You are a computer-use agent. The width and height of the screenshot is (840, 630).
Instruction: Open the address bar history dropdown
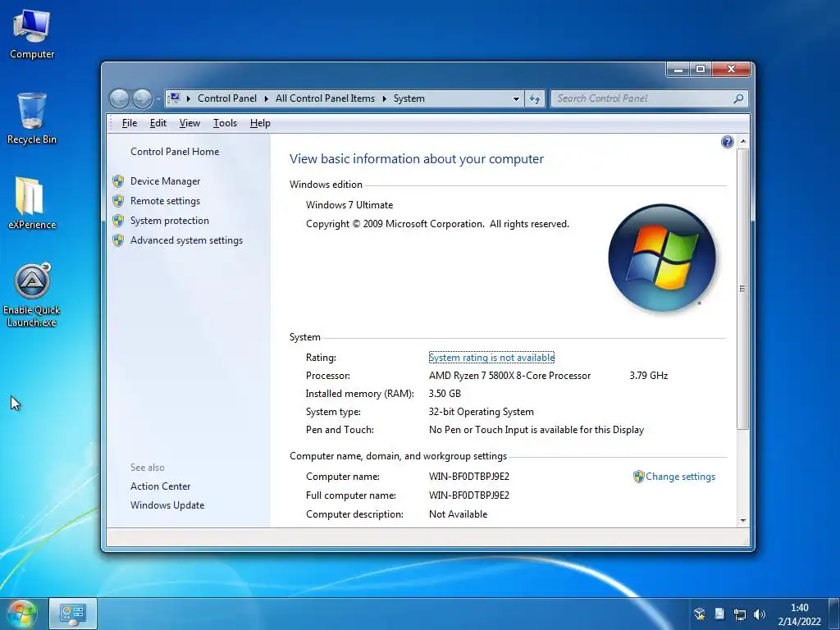click(x=516, y=98)
